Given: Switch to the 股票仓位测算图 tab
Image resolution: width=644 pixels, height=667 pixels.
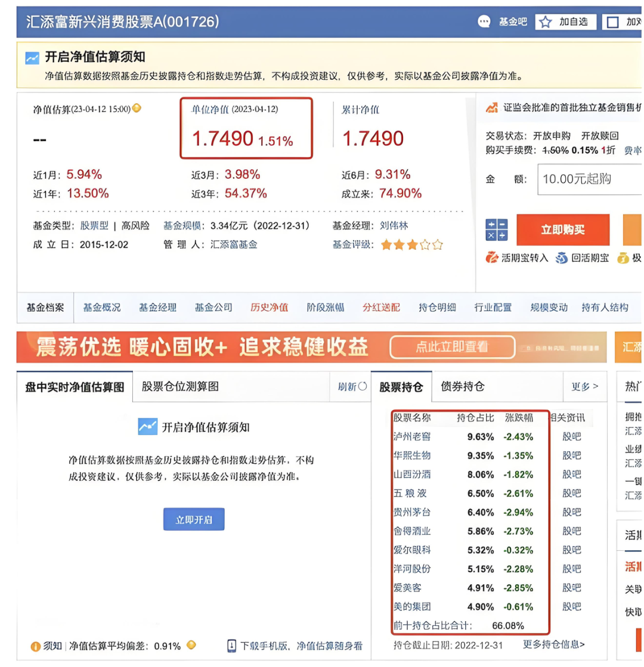Looking at the screenshot, I should [x=180, y=386].
